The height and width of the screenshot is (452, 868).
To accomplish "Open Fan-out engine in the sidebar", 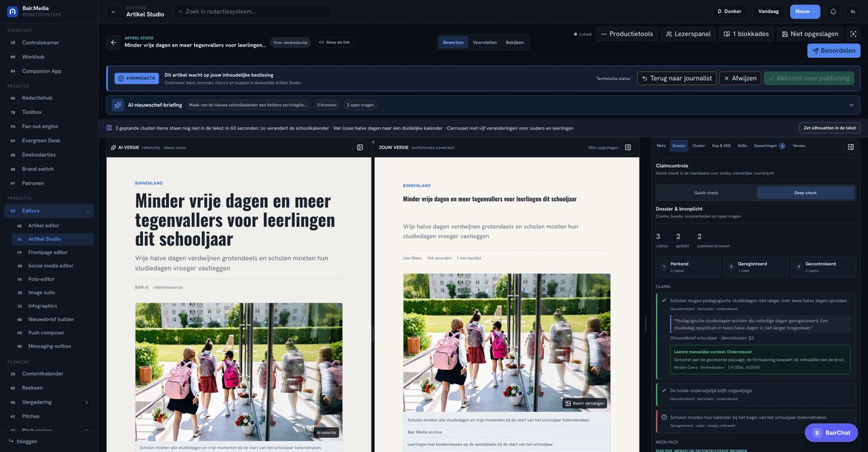I will (x=49, y=126).
